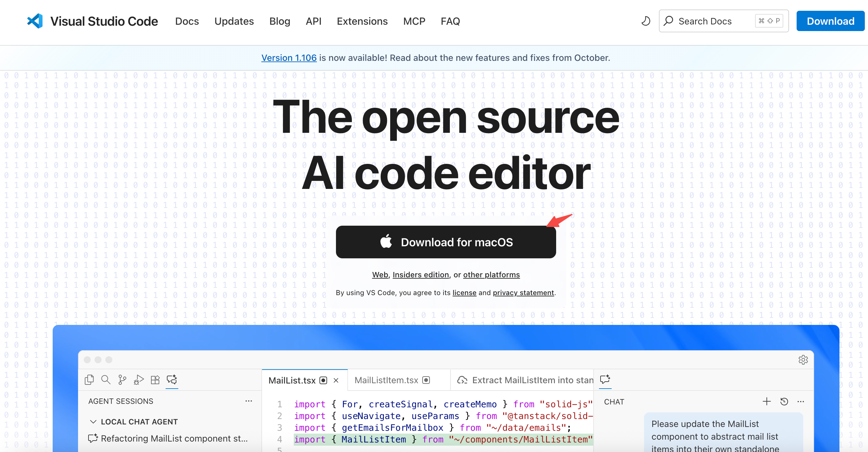Open the Version 1.106 link
Screen dimensions: 868x452
[289, 58]
